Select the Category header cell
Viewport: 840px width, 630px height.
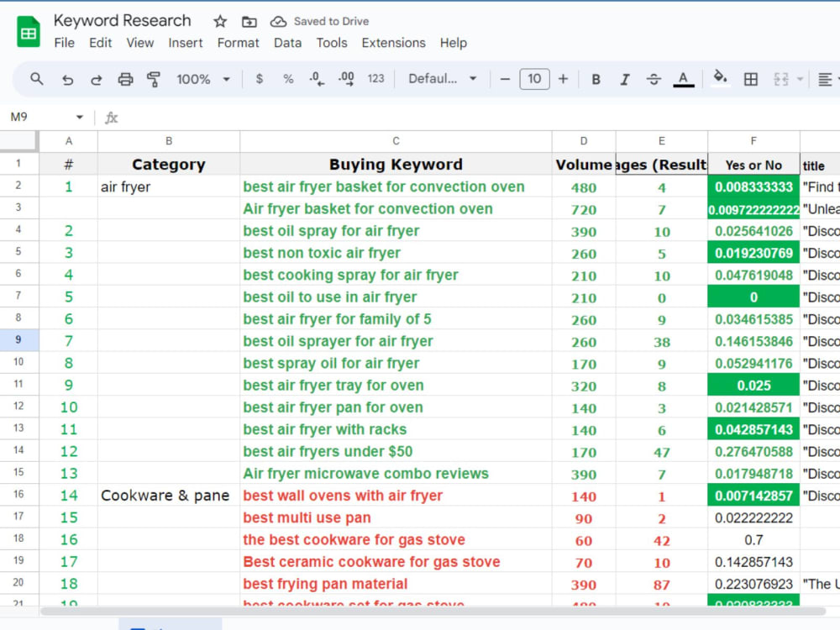[x=169, y=164]
